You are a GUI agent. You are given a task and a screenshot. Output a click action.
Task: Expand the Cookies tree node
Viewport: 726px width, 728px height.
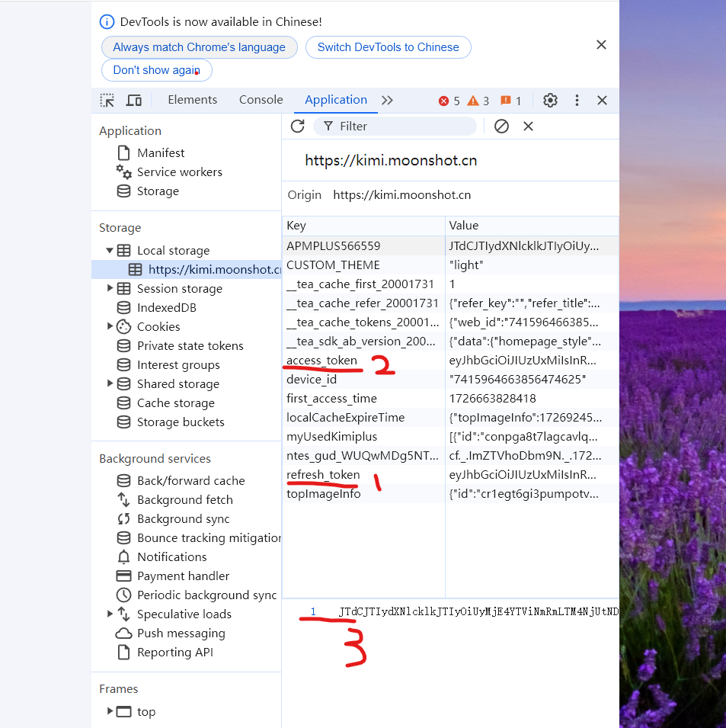(x=110, y=326)
